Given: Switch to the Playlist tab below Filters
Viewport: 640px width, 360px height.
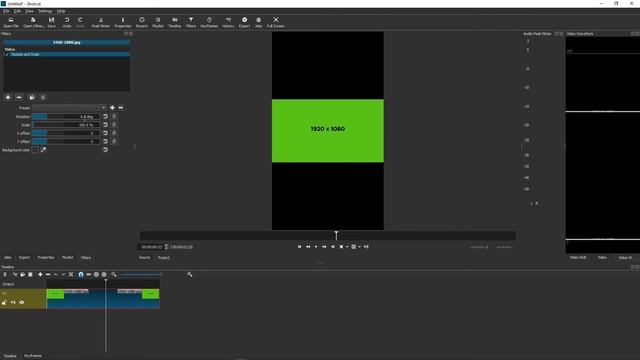Looking at the screenshot, I should point(67,258).
